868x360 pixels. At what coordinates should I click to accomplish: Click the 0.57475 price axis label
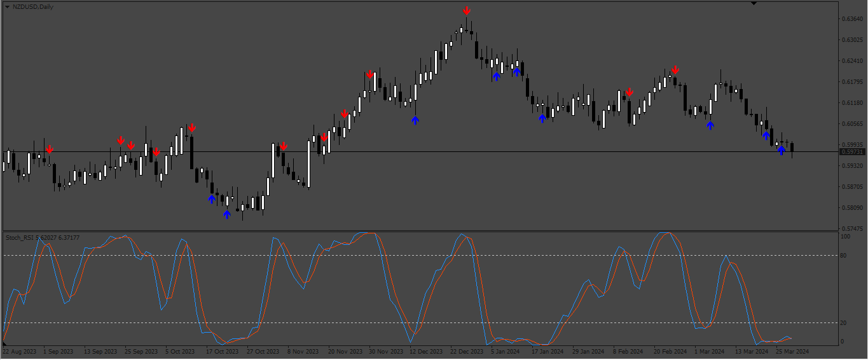point(852,228)
